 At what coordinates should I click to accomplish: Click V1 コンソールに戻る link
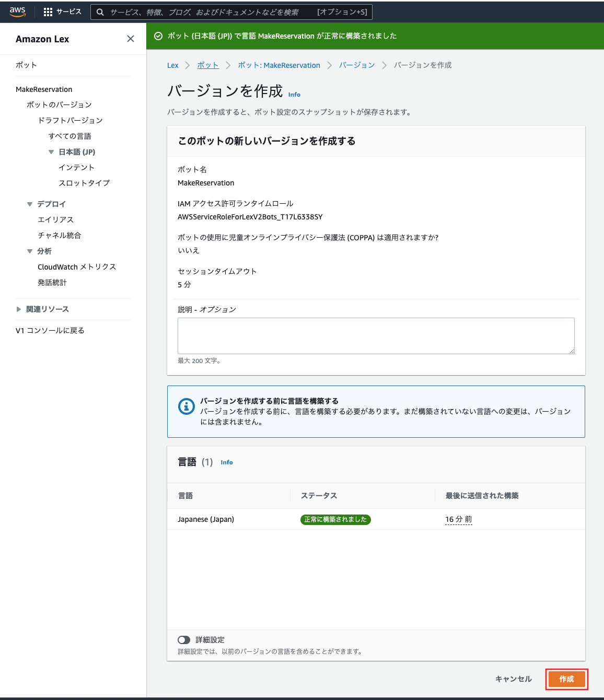pyautogui.click(x=50, y=331)
